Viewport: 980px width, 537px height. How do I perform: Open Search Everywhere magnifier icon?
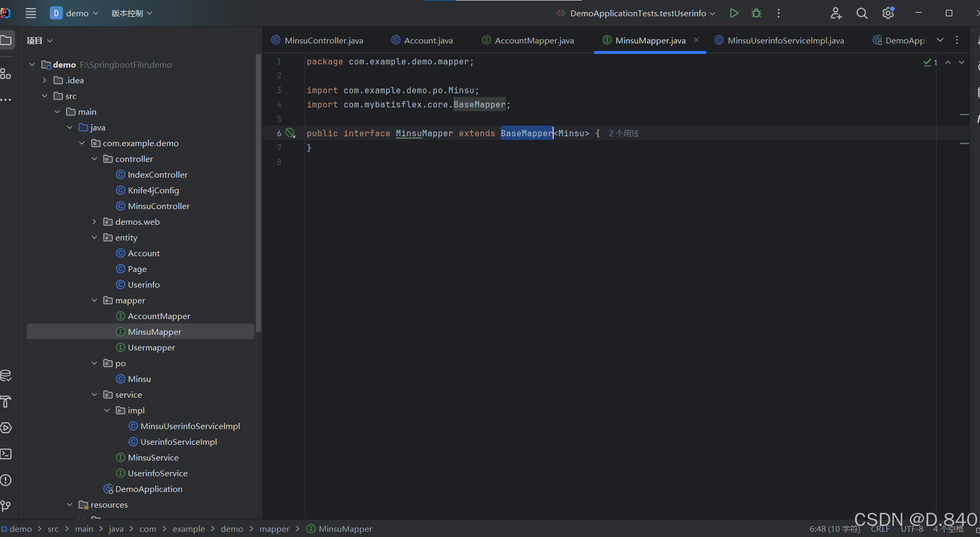tap(861, 13)
